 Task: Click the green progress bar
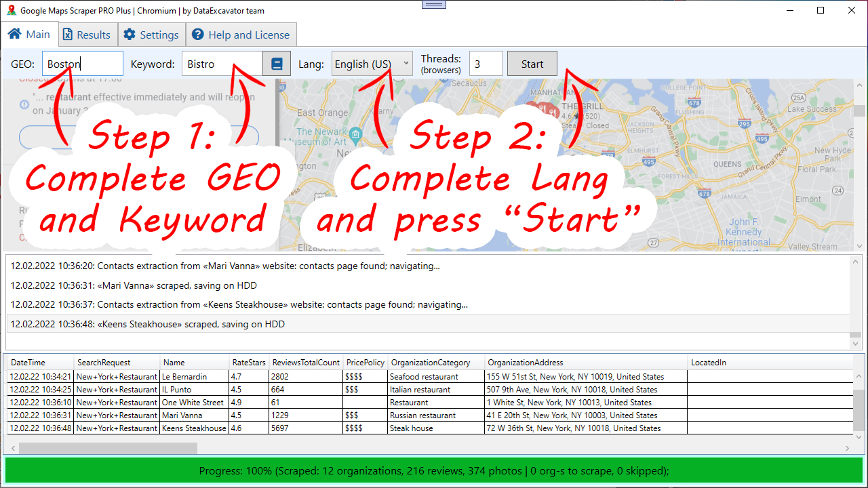tap(434, 470)
